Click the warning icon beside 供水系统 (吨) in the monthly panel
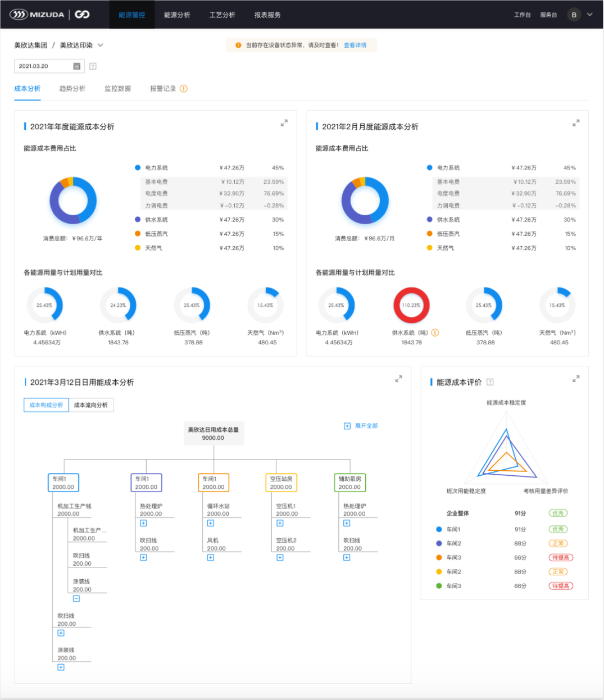The image size is (604, 700). pyautogui.click(x=435, y=333)
